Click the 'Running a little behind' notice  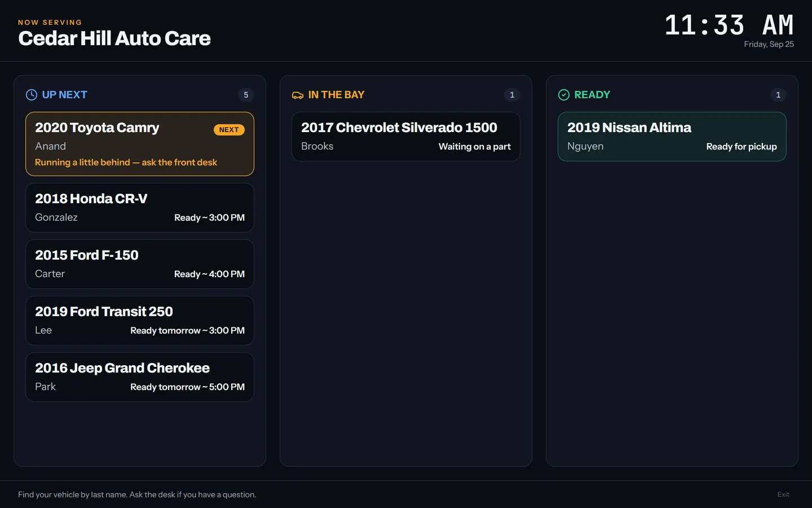126,163
